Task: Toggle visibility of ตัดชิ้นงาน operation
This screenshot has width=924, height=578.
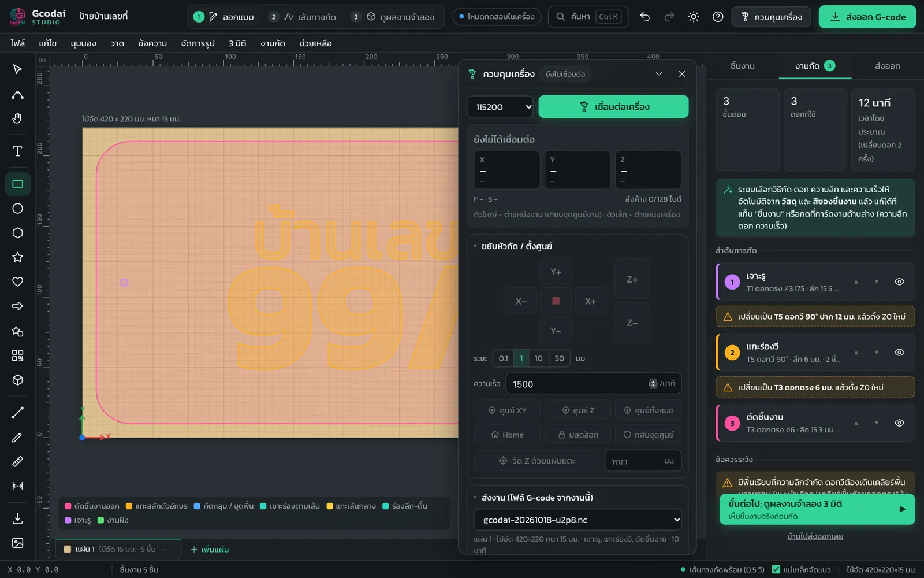Action: [899, 423]
